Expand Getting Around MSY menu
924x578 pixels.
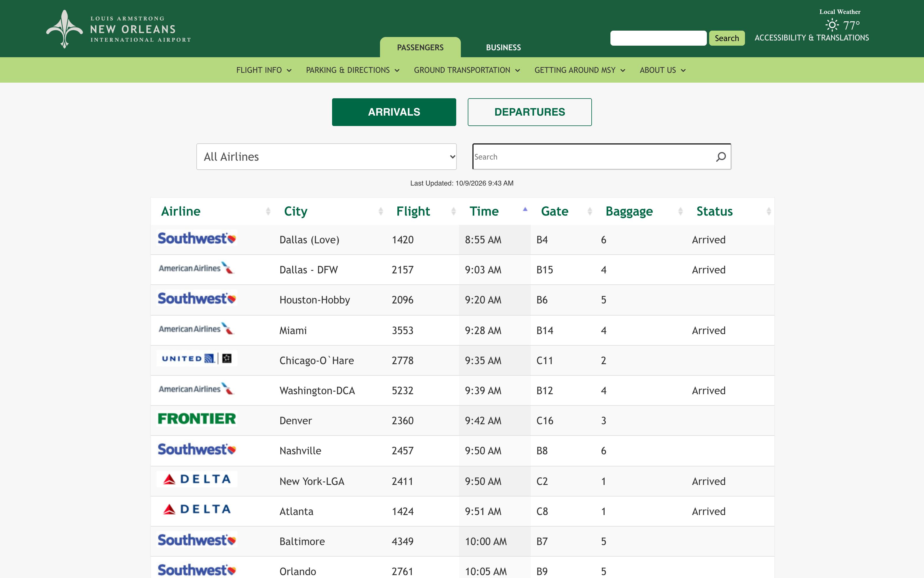point(580,70)
